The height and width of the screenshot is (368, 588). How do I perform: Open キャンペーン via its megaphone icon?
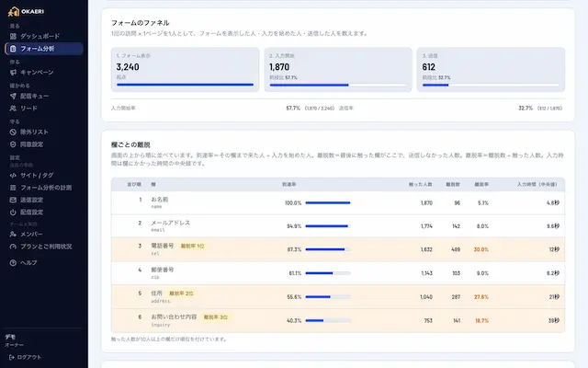13,73
